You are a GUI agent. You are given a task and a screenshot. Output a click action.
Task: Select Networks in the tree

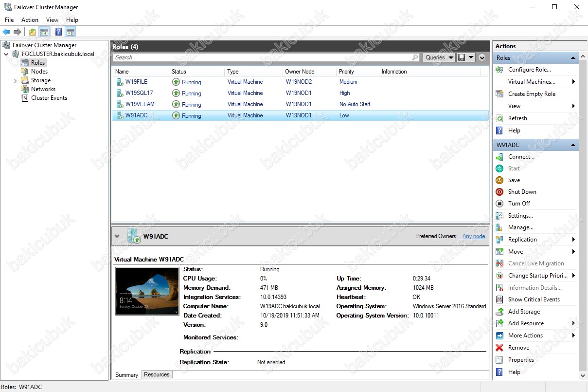pyautogui.click(x=43, y=89)
